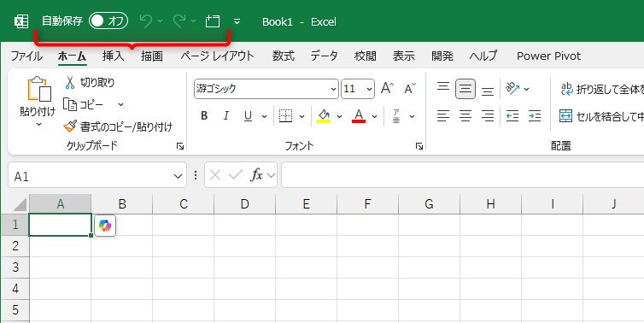Toggle Bold formatting

(204, 116)
